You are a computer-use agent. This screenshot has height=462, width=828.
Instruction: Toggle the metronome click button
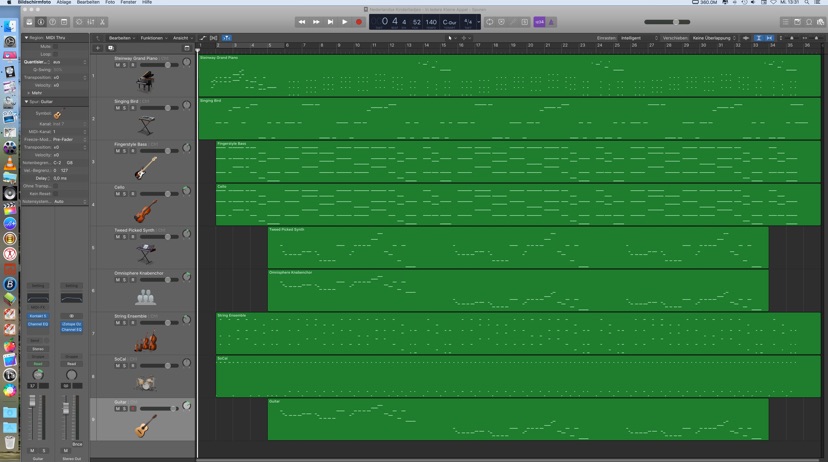coord(551,22)
